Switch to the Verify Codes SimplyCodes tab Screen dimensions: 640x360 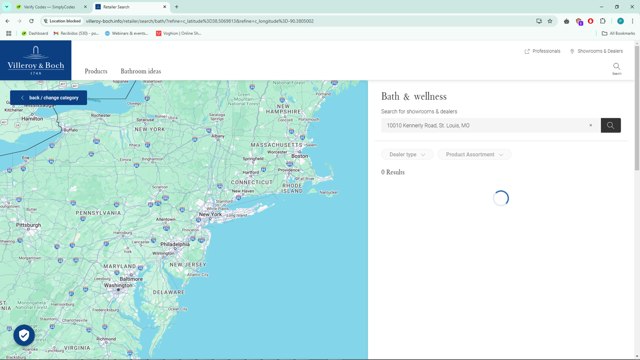[x=51, y=7]
